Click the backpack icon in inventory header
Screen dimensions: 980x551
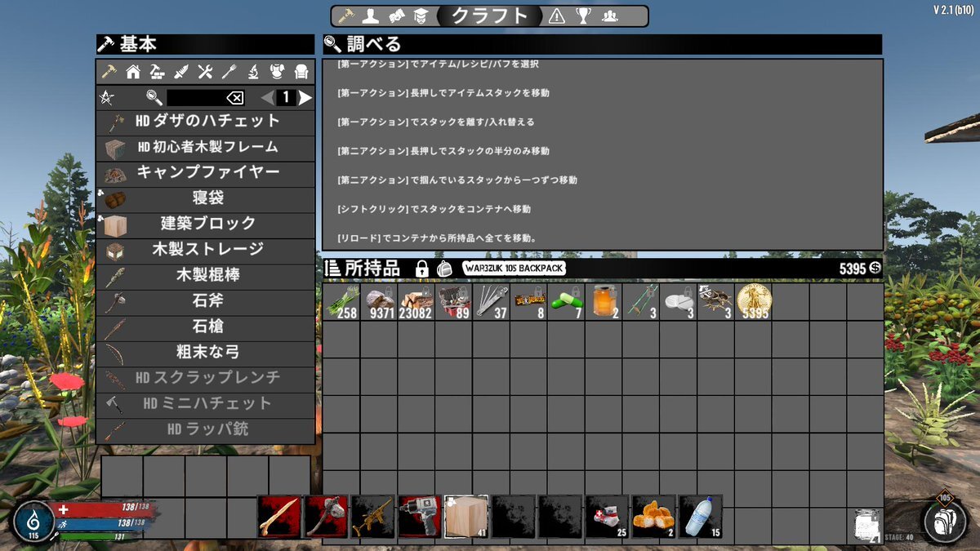[444, 269]
